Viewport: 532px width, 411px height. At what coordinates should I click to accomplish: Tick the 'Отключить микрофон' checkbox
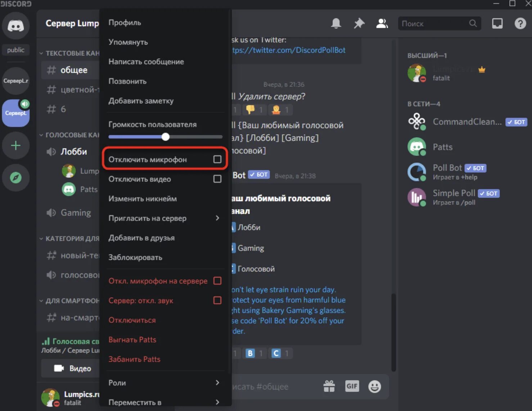[217, 159]
